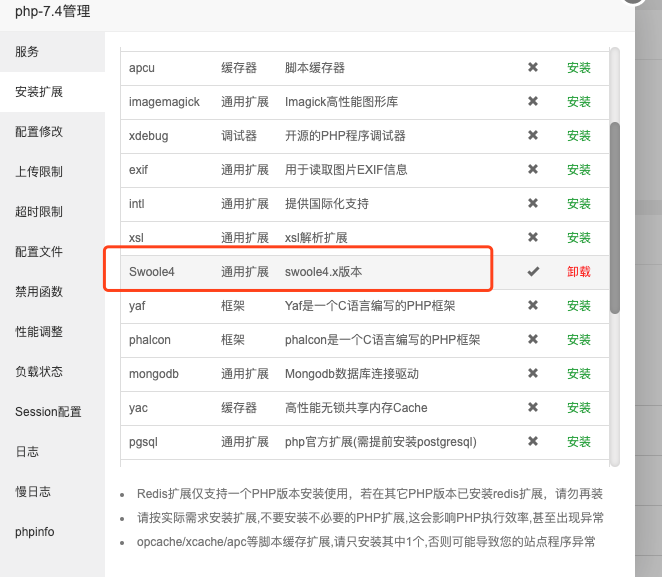Click description swoole4.x版本
662x577 pixels.
click(323, 272)
